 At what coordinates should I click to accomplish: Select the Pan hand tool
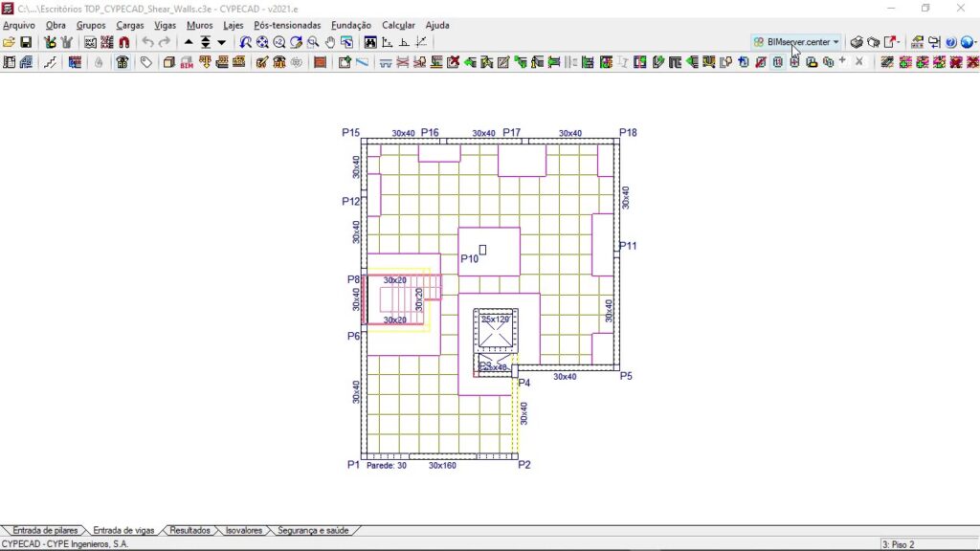pyautogui.click(x=330, y=42)
